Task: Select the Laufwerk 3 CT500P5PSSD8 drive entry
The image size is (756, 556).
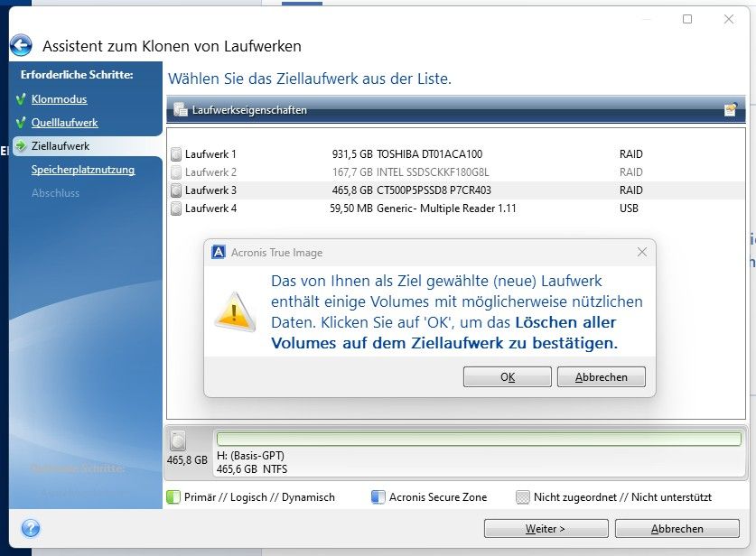Action: point(361,190)
